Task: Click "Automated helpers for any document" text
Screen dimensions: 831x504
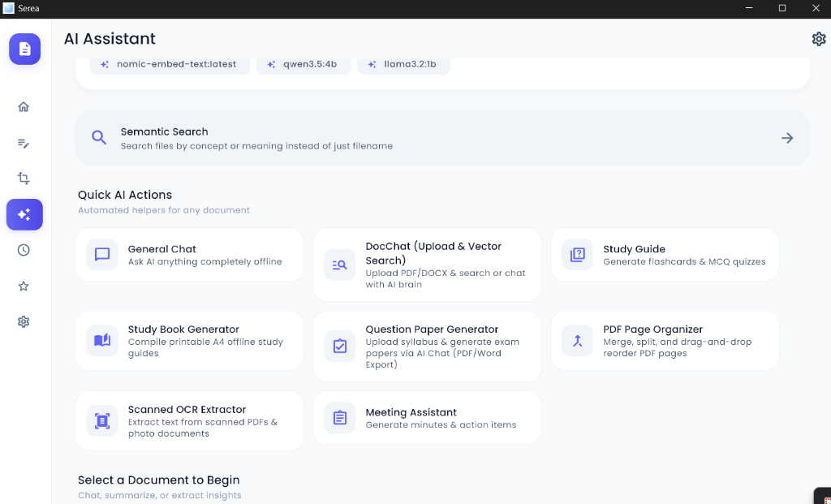Action: (x=164, y=210)
